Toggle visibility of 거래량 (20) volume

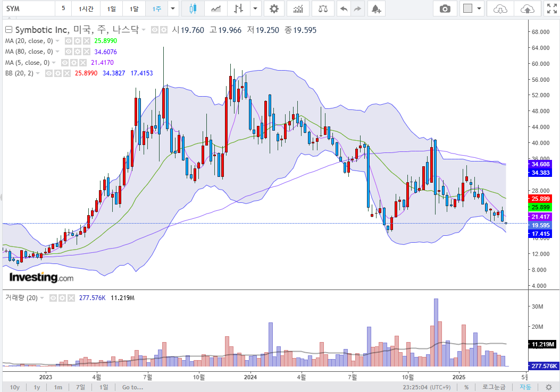tap(53, 298)
